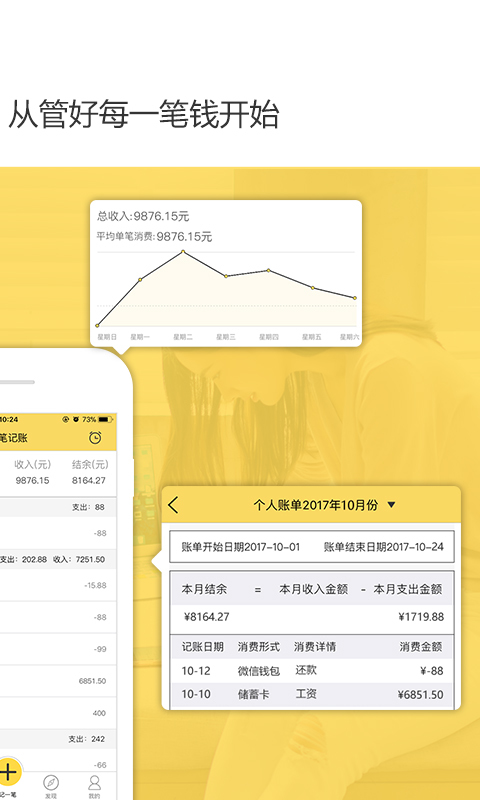
Task: Click 账单结束日期2017-10-24
Action: click(x=384, y=547)
